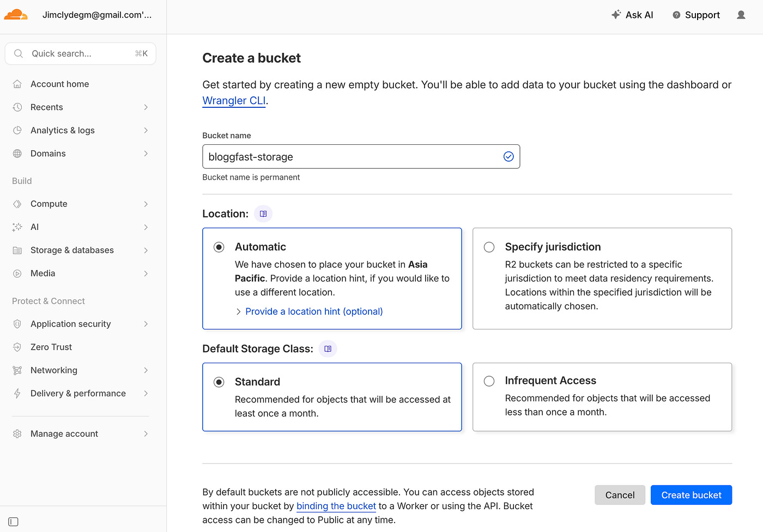The width and height of the screenshot is (763, 532).
Task: Open the Wrangler CLI link
Action: [x=233, y=100]
